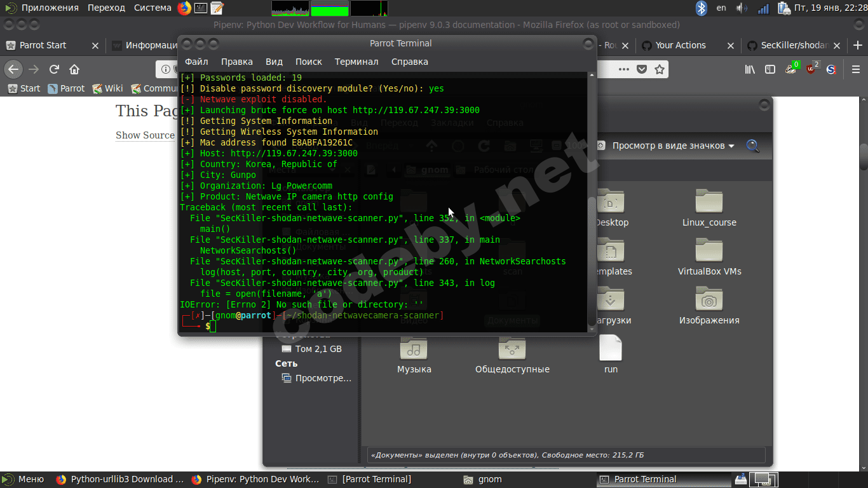Click the system monitor graph applet
This screenshot has height=488, width=868.
[330, 8]
